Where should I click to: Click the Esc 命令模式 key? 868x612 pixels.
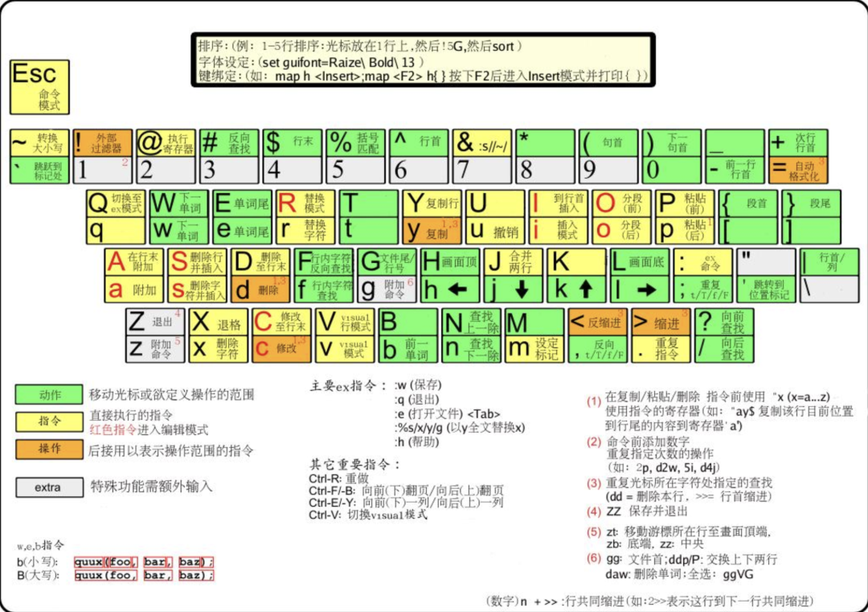39,88
